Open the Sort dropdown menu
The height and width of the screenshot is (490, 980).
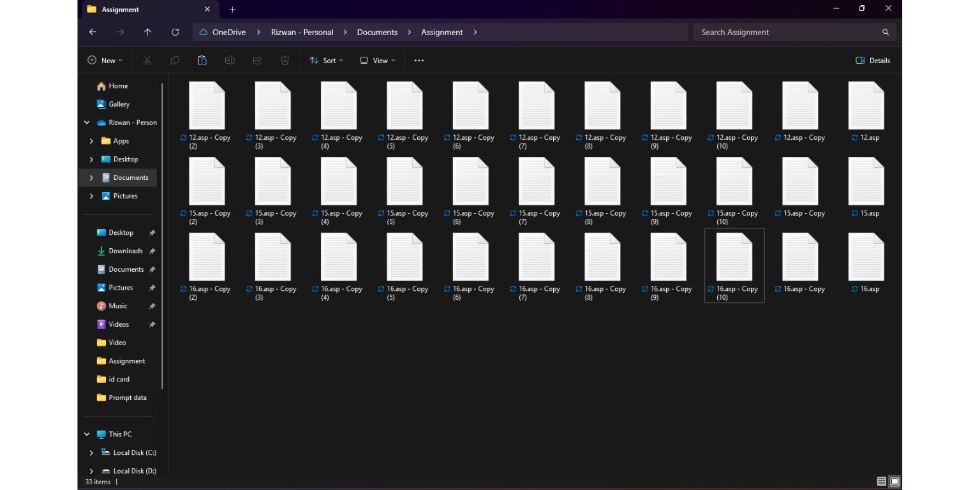coord(327,61)
